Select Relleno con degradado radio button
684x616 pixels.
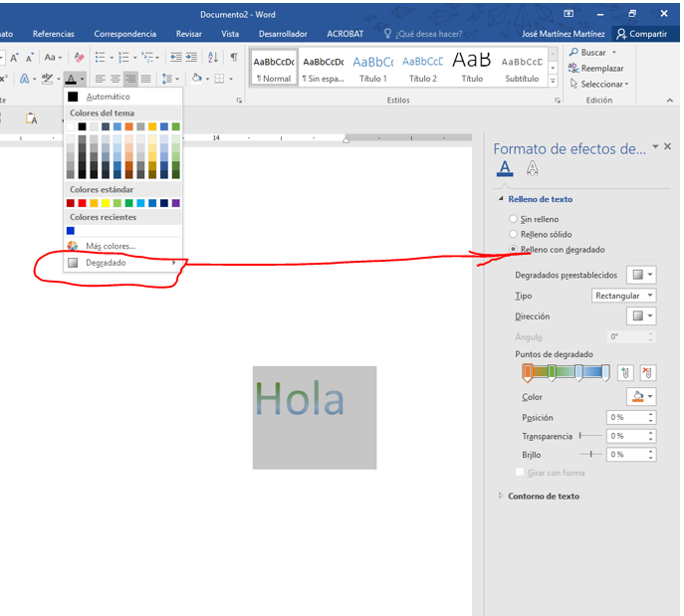(x=513, y=250)
